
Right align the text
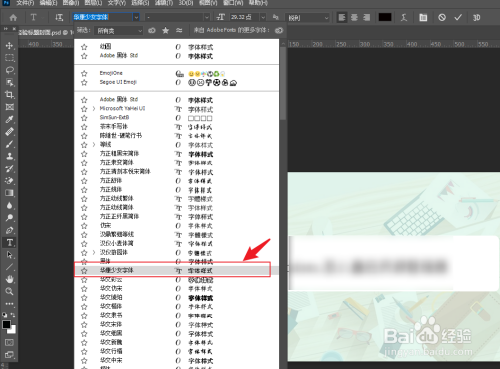pos(367,17)
